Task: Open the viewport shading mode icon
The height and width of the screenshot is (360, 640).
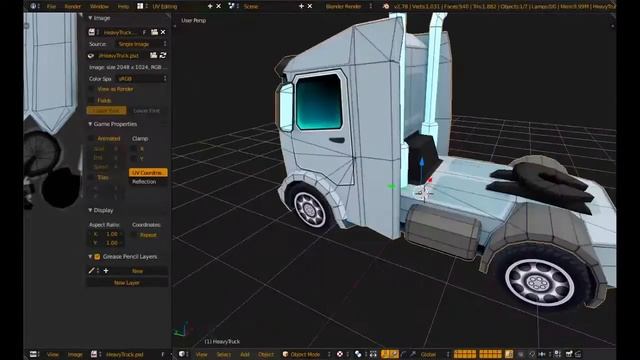Action: (x=340, y=354)
